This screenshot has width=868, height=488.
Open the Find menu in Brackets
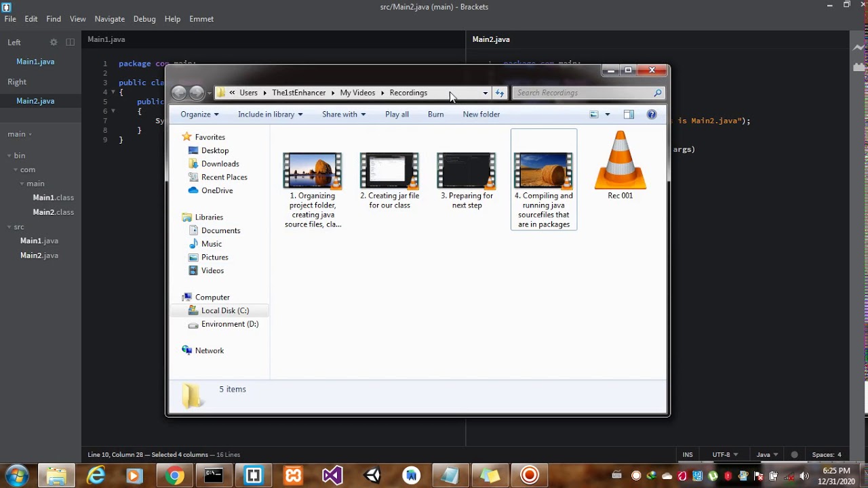[x=54, y=19]
